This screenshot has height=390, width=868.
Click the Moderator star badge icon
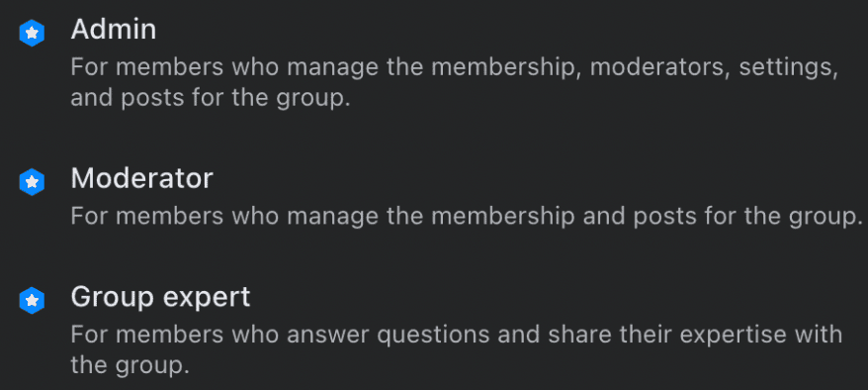pos(32,182)
